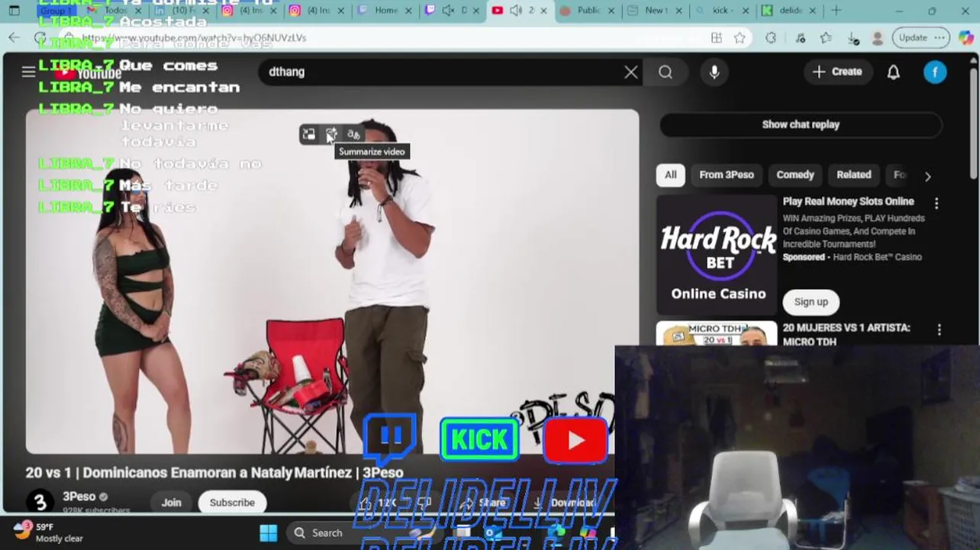This screenshot has width=980, height=550.
Task: Click the Download button
Action: pos(565,503)
